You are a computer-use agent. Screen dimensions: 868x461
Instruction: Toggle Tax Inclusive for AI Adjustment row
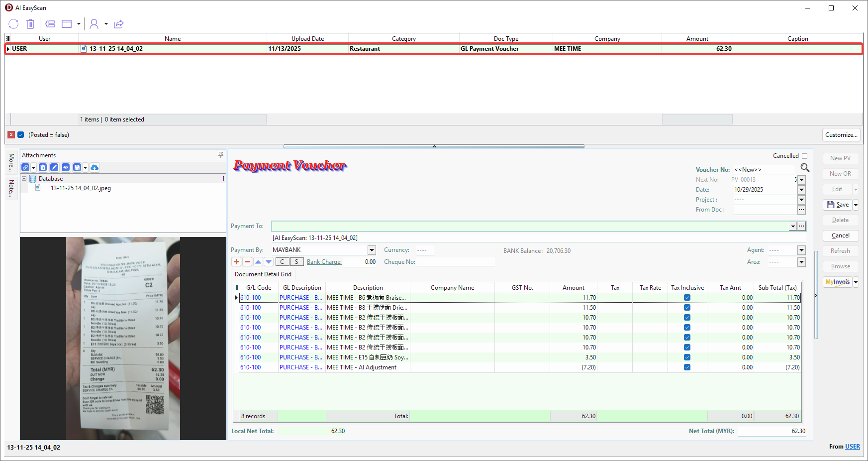tap(687, 367)
